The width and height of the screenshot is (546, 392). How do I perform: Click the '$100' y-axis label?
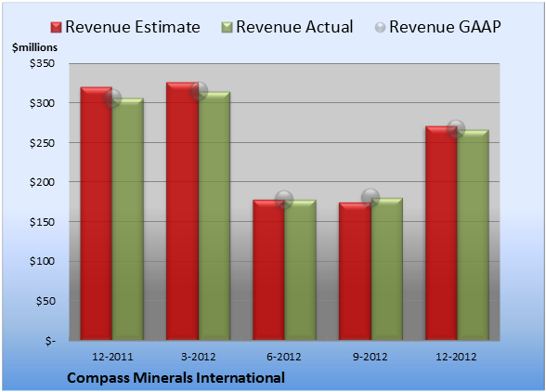click(42, 261)
